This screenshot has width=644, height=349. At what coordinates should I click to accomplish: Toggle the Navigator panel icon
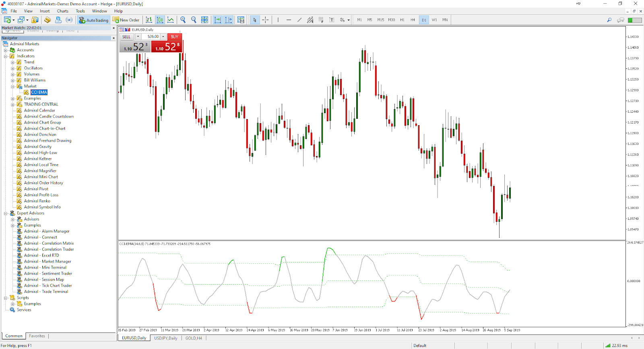(58, 20)
